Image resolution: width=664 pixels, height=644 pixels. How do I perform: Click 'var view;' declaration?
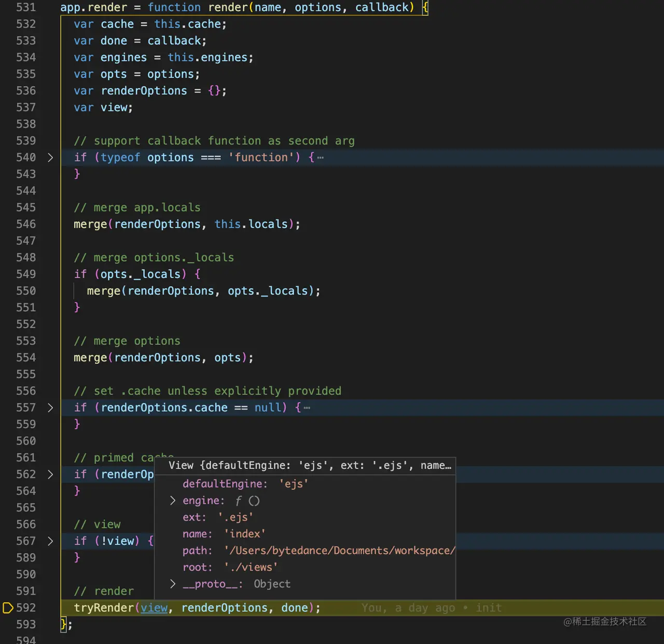click(x=103, y=108)
